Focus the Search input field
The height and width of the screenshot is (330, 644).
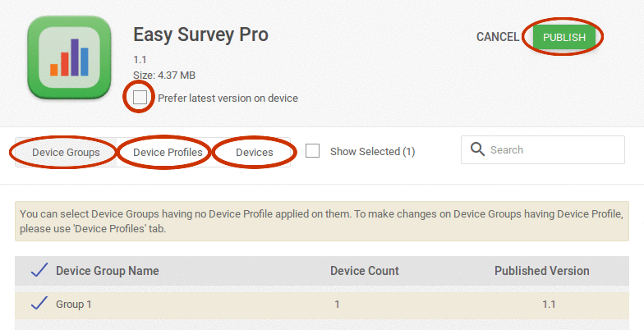click(x=542, y=149)
